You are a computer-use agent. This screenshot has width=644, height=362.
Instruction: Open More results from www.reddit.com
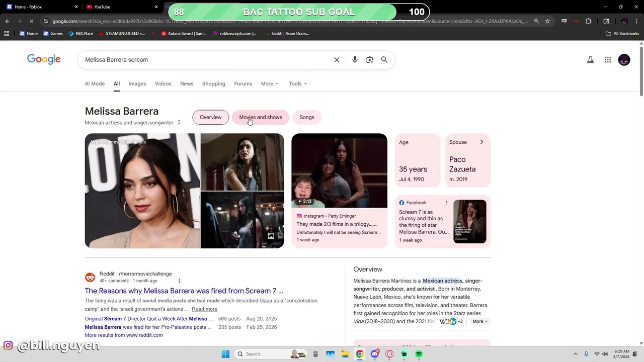tap(124, 335)
